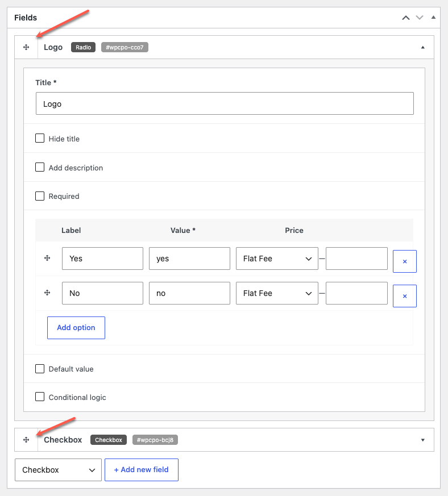The height and width of the screenshot is (496, 448).
Task: Open Flat Fee dropdown for Yes option
Action: tap(277, 259)
